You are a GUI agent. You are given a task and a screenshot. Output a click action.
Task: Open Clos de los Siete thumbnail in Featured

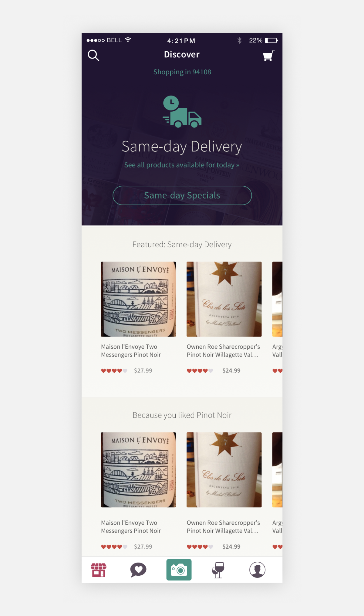(224, 299)
